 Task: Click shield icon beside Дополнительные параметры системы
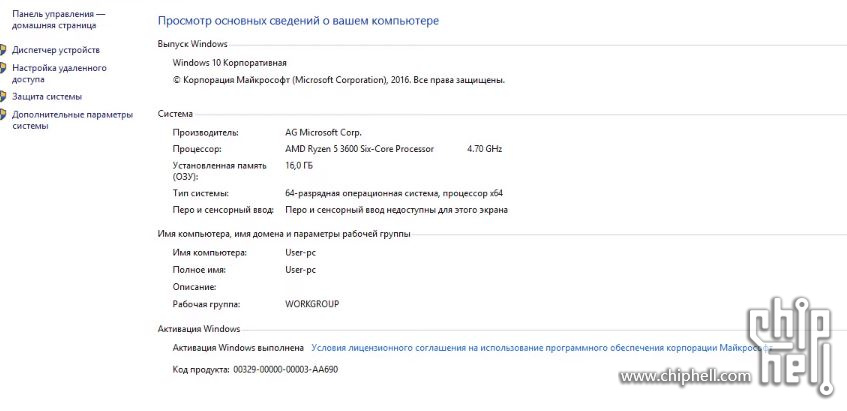pos(3,114)
